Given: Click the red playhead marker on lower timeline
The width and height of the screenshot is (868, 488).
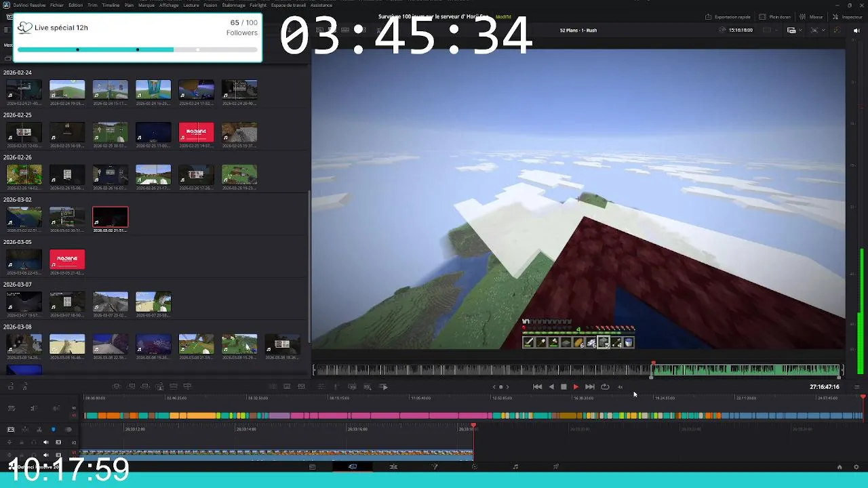Looking at the screenshot, I should click(x=473, y=426).
